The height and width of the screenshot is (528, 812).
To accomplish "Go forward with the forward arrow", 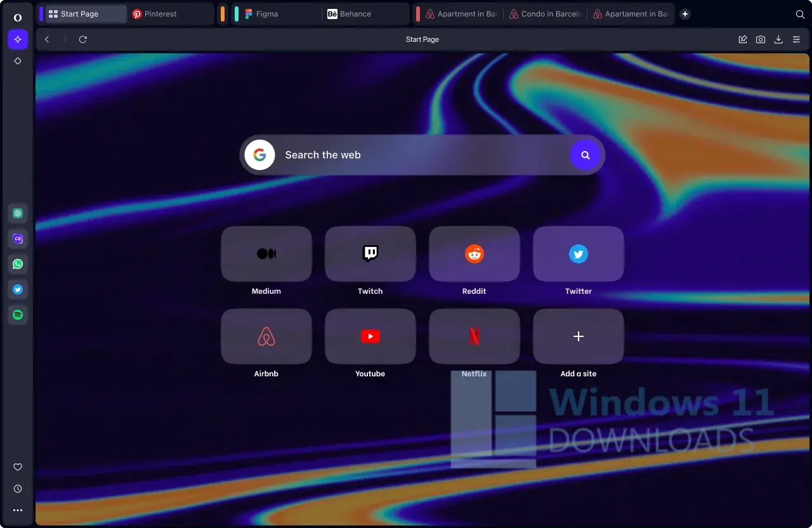I will pos(65,39).
